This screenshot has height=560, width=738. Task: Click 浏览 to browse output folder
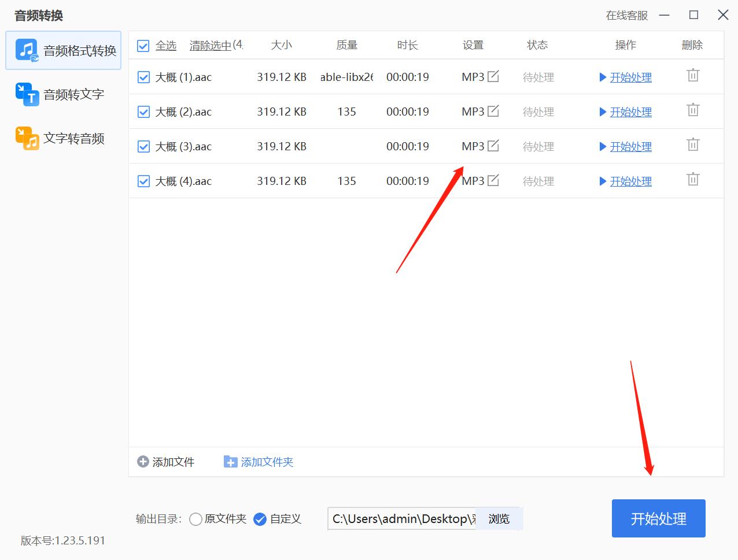point(499,519)
